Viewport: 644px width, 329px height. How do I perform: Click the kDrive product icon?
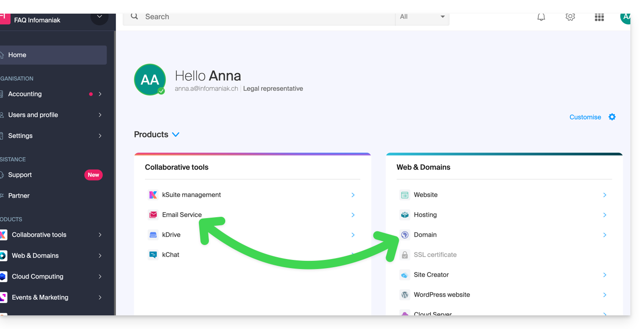(153, 235)
